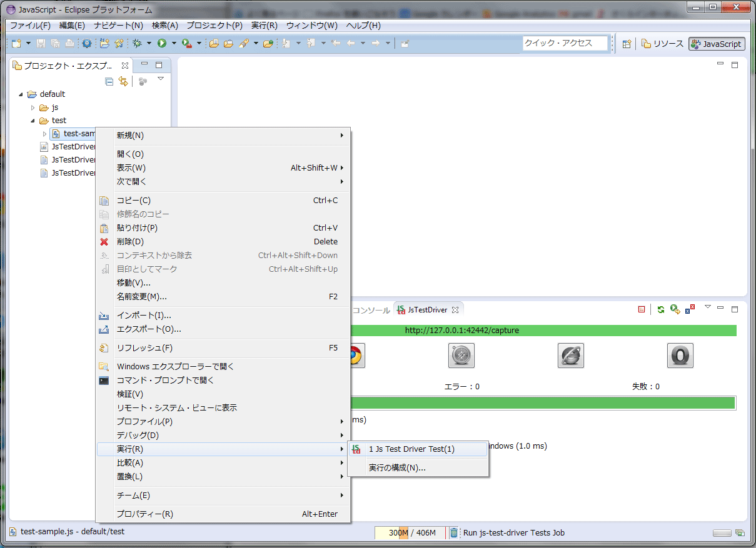The width and height of the screenshot is (756, 548).
Task: Click the Internet Explorer browser icon
Action: click(571, 356)
